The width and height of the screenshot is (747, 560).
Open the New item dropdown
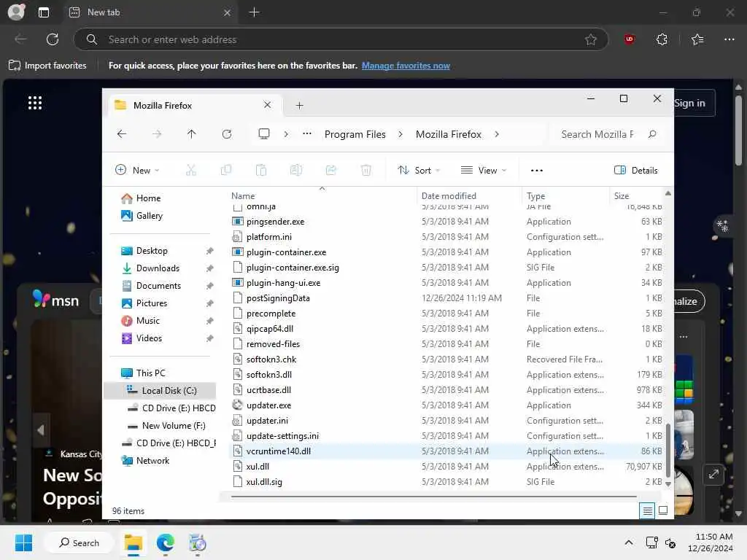[137, 170]
